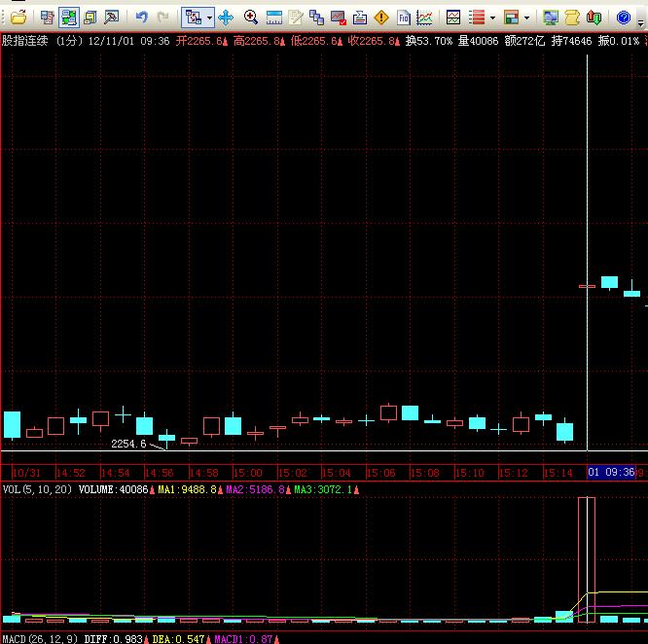Open dropdown beside red list lines icon
Image resolution: width=648 pixels, height=644 pixels.
492,18
